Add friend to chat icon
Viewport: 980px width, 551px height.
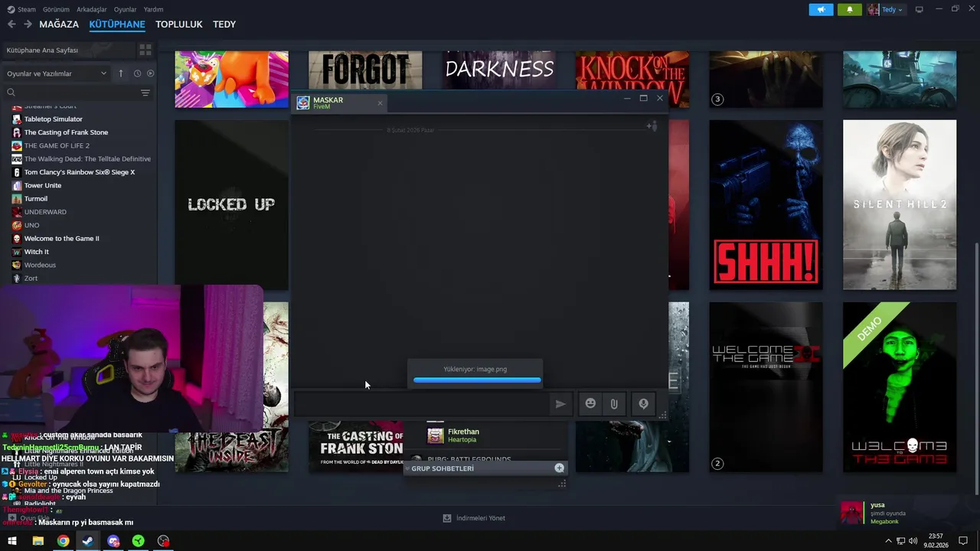[652, 126]
